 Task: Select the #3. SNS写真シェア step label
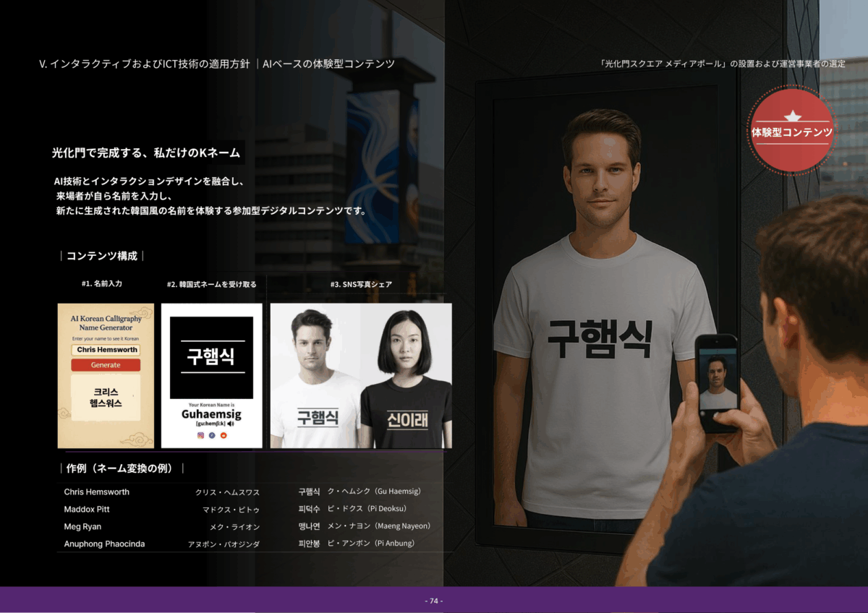pyautogui.click(x=361, y=285)
